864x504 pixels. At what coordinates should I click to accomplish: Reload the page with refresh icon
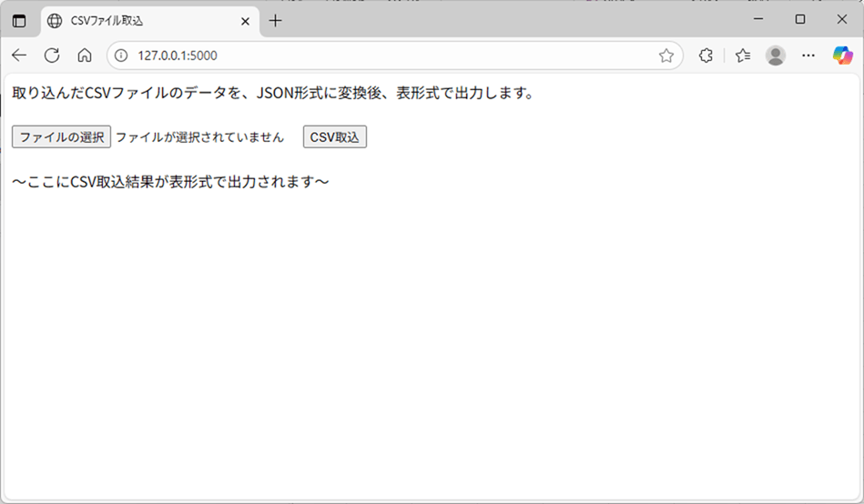(x=52, y=55)
